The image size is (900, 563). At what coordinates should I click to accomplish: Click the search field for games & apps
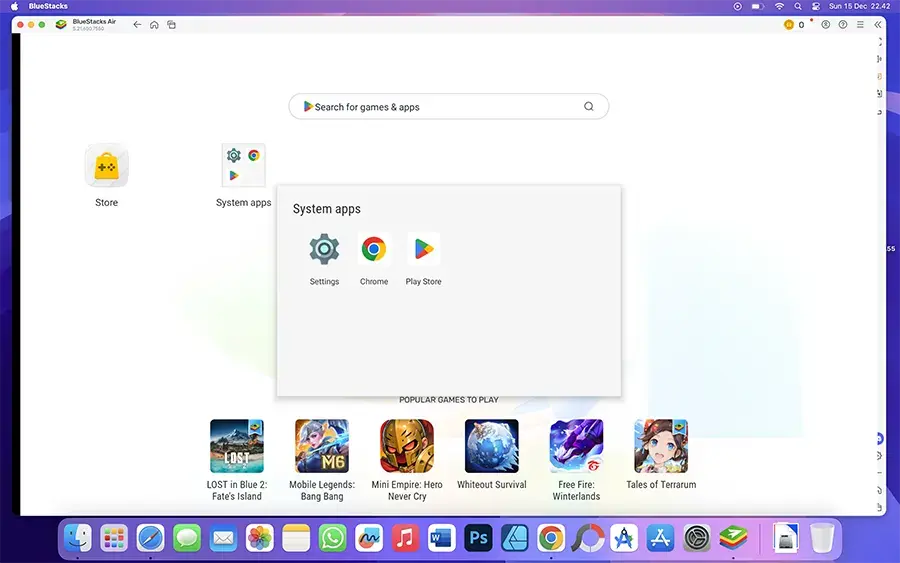pos(448,107)
